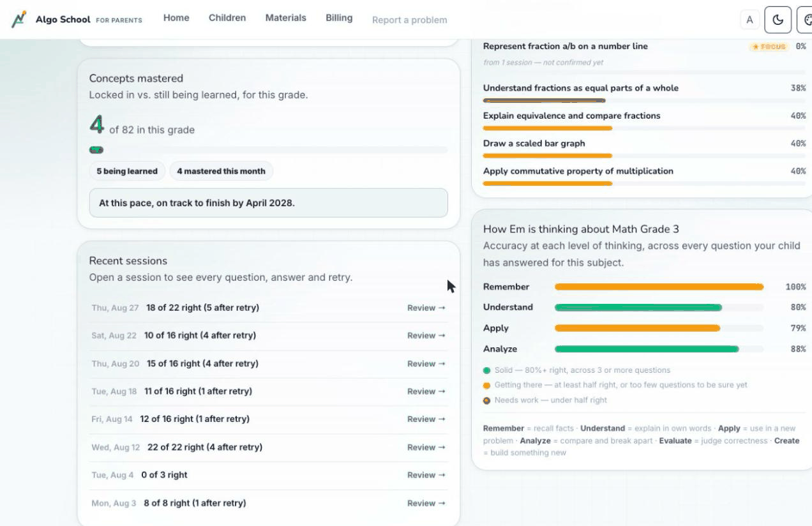Screen dimensions: 812x526
Task: Click '11 of 16 right (1 after retry)'
Action: coord(198,391)
